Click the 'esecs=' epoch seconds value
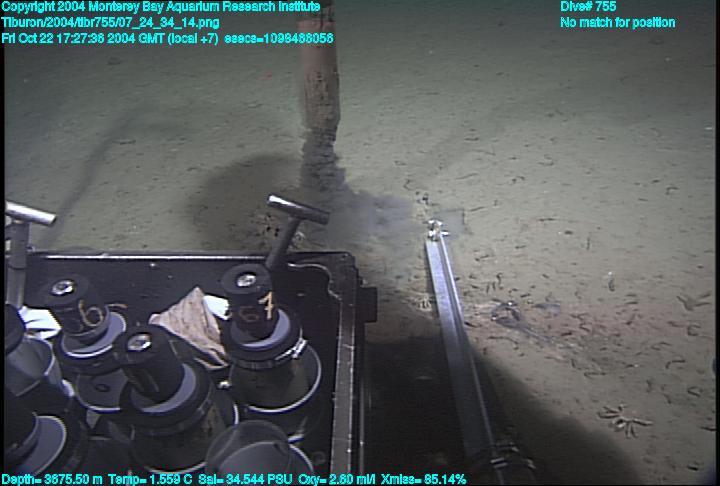 [279, 38]
